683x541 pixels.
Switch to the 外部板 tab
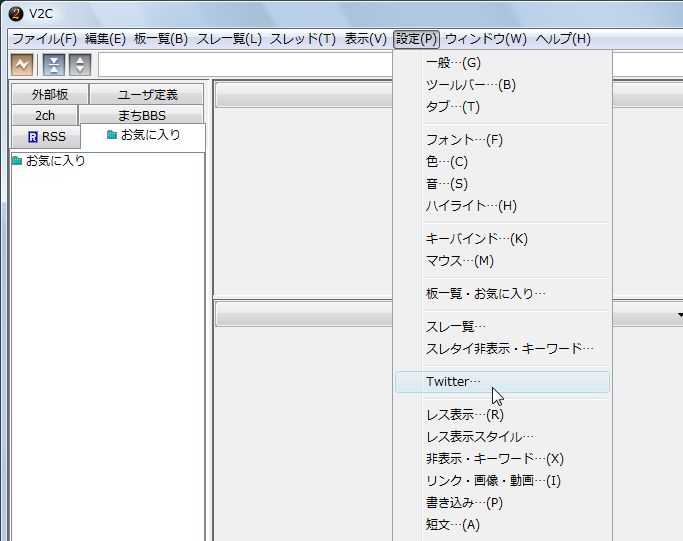tap(50, 94)
